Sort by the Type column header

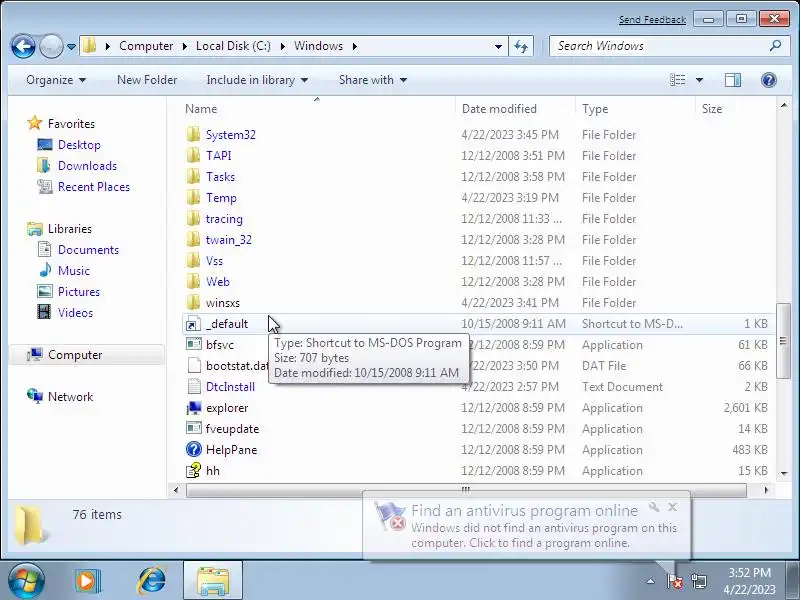pyautogui.click(x=595, y=109)
